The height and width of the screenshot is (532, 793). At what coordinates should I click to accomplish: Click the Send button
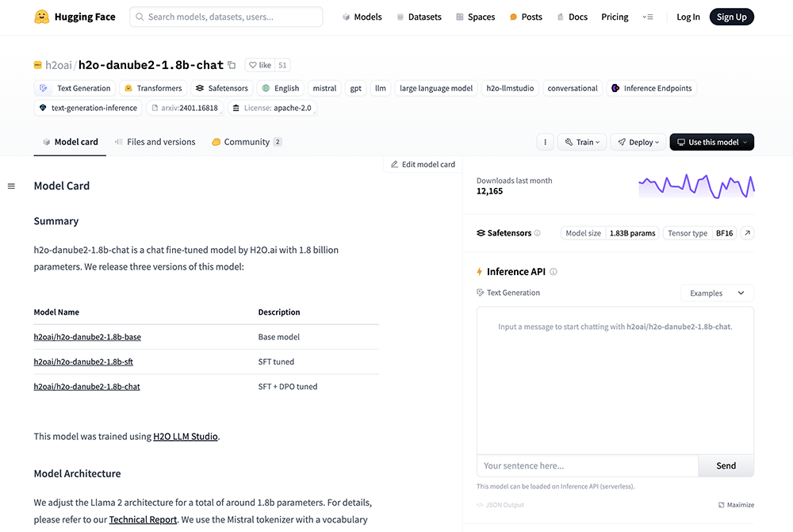click(726, 466)
